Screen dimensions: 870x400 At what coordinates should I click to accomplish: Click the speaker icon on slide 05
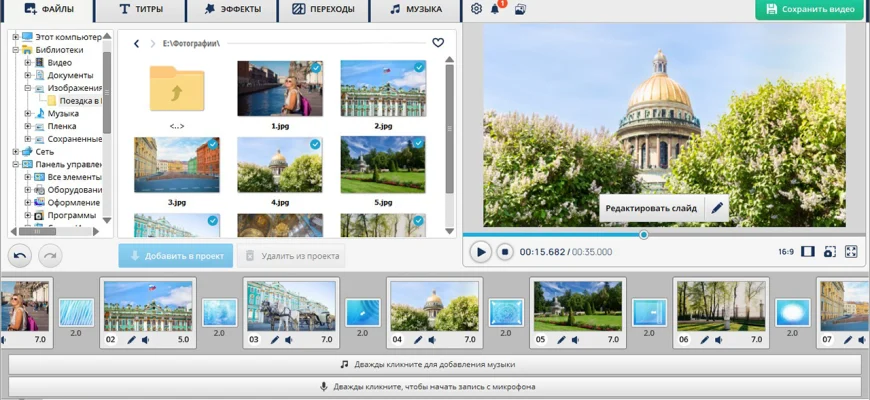(x=575, y=340)
